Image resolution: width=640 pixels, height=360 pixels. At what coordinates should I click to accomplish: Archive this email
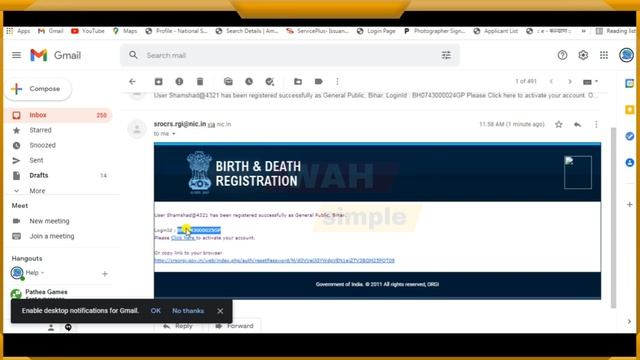click(158, 82)
